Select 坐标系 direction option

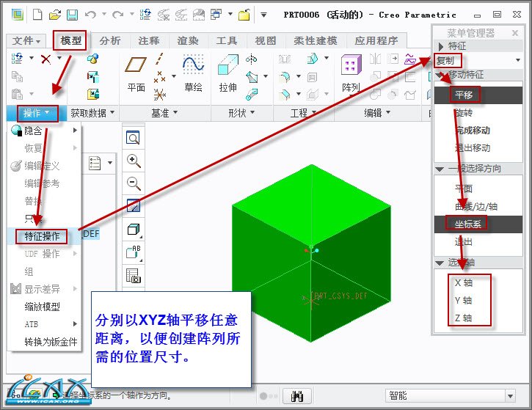tap(468, 224)
